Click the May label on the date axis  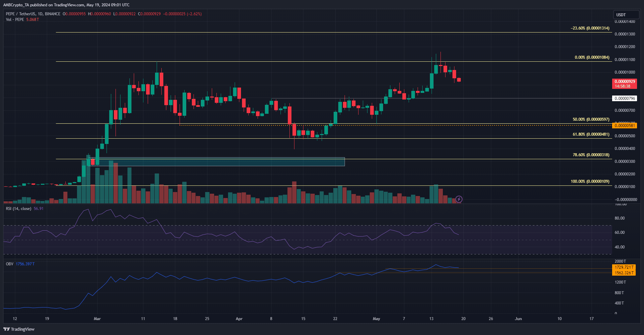click(x=376, y=319)
